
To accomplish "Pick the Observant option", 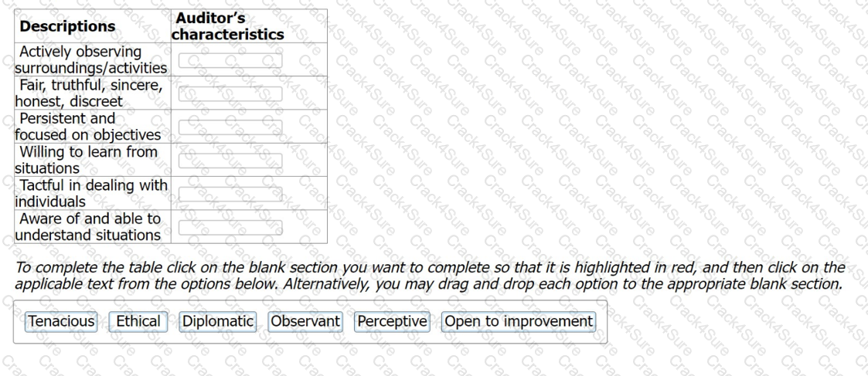I will pos(305,321).
